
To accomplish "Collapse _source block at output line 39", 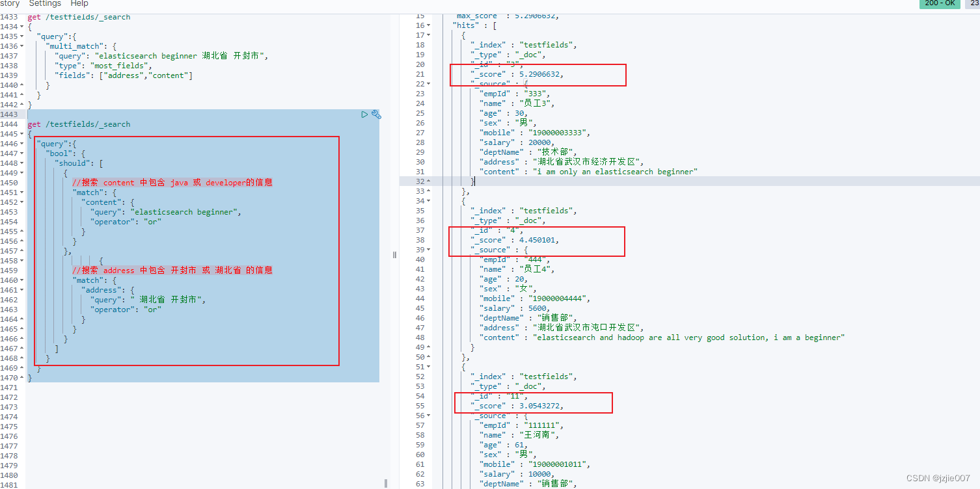I will [x=428, y=250].
